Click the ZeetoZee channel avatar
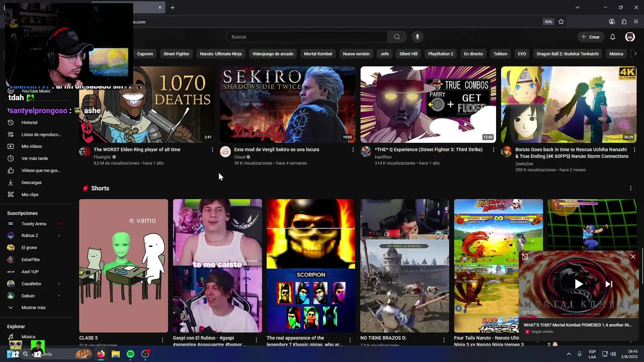Screen dimensions: 644x362 point(506,151)
